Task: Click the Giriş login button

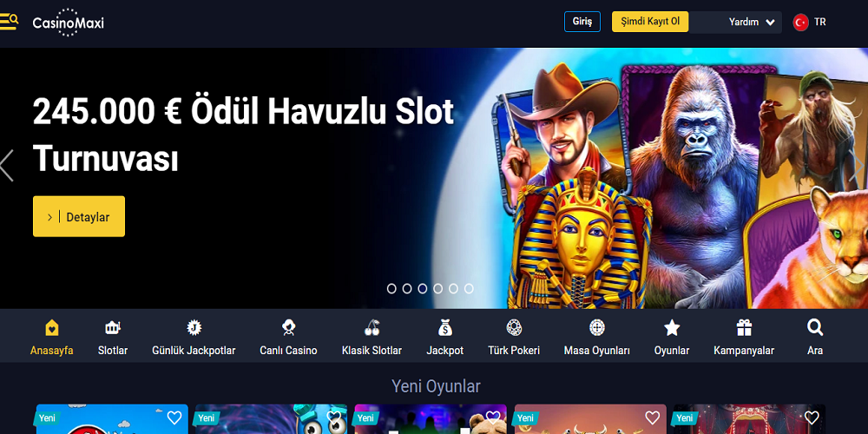Action: pyautogui.click(x=582, y=22)
